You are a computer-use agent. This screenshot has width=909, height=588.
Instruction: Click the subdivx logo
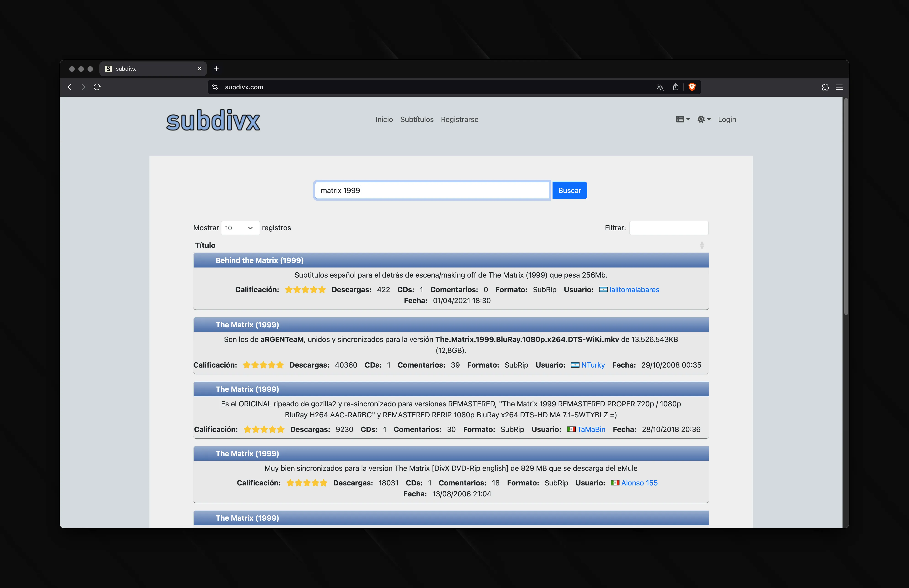pos(213,121)
